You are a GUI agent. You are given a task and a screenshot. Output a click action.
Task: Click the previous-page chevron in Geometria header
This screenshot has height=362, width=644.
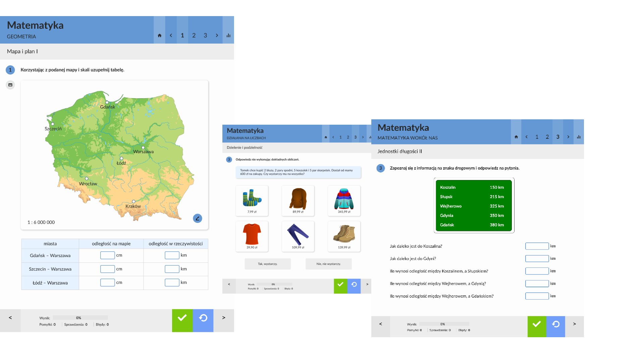171,35
